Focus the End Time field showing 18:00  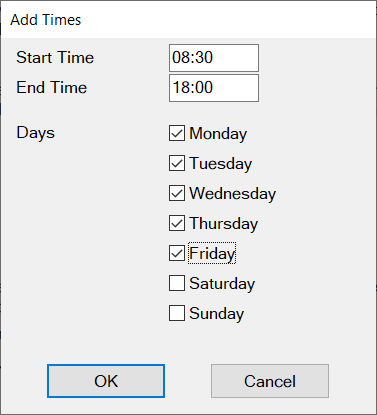pos(214,88)
